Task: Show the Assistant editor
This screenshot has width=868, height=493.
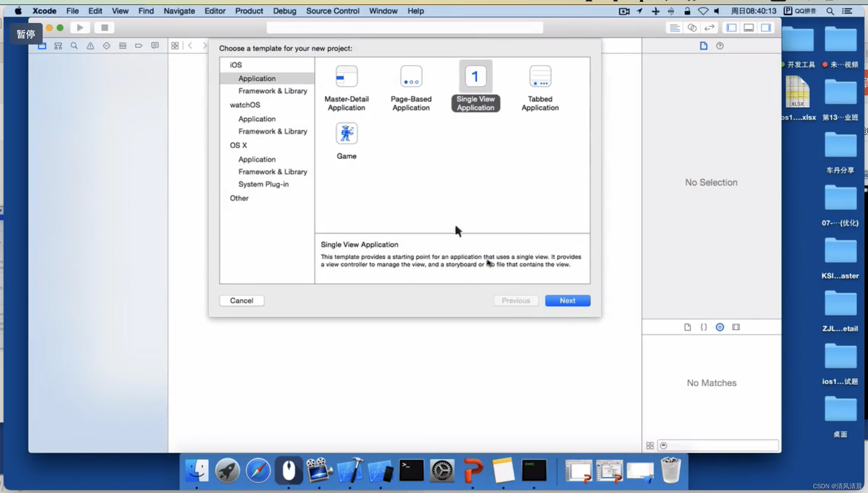Action: [x=692, y=28]
